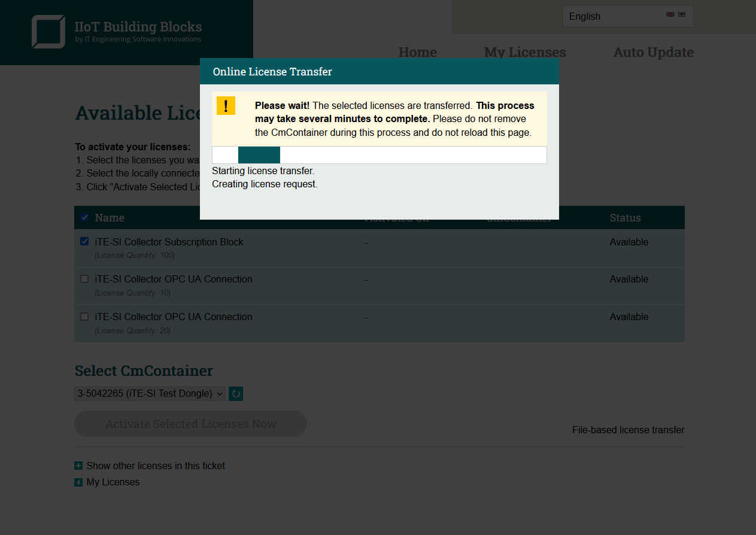This screenshot has width=756, height=535.
Task: Click the yellow warning exclamation icon
Action: pos(226,106)
